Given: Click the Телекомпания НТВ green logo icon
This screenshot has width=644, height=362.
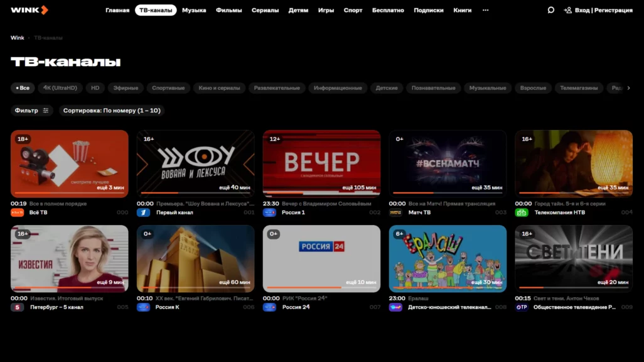Looking at the screenshot, I should (x=522, y=212).
